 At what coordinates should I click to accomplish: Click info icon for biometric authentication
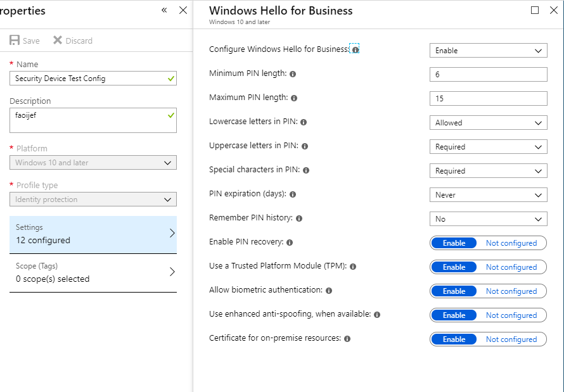tap(329, 291)
